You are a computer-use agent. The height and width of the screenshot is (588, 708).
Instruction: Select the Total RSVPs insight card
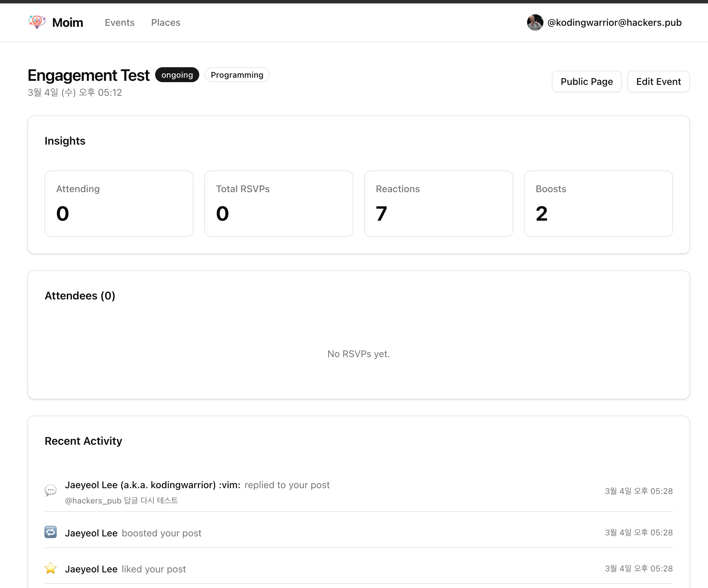point(279,203)
